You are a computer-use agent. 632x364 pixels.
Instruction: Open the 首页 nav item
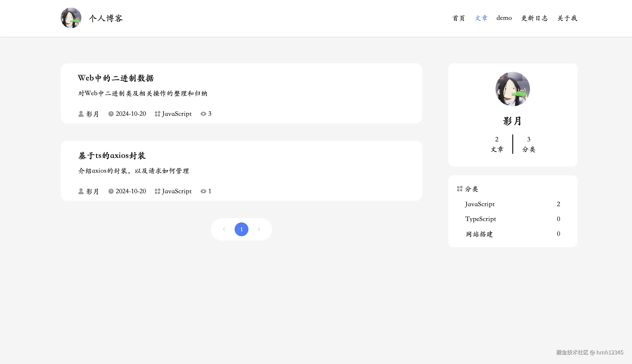[459, 18]
